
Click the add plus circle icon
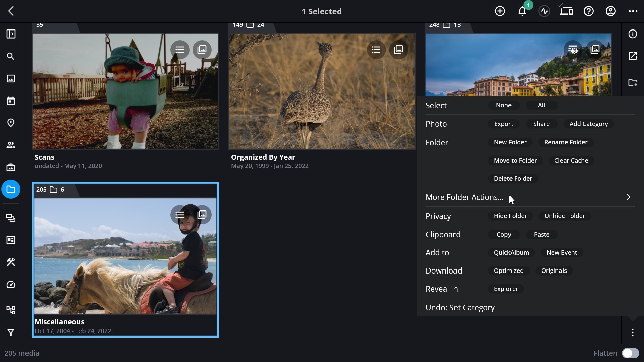pos(500,11)
